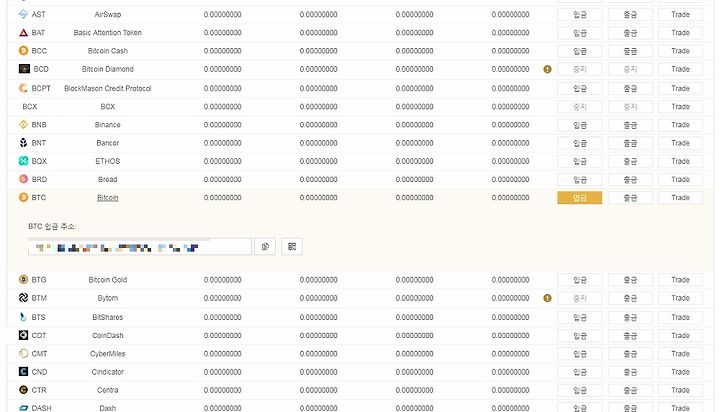The width and height of the screenshot is (720, 412).
Task: Click the BNB Binance coin icon
Action: tap(23, 124)
